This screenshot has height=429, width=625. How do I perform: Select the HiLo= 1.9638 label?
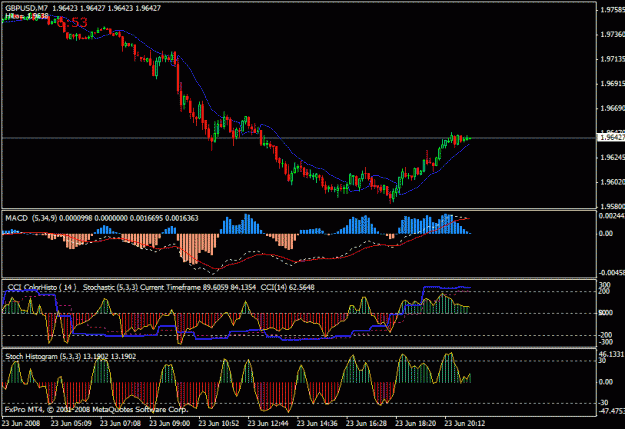coord(27,16)
